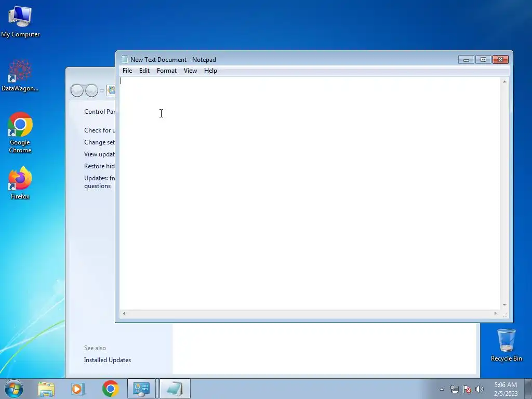
Task: Open the clock showing 5:06 AM
Action: click(x=506, y=389)
